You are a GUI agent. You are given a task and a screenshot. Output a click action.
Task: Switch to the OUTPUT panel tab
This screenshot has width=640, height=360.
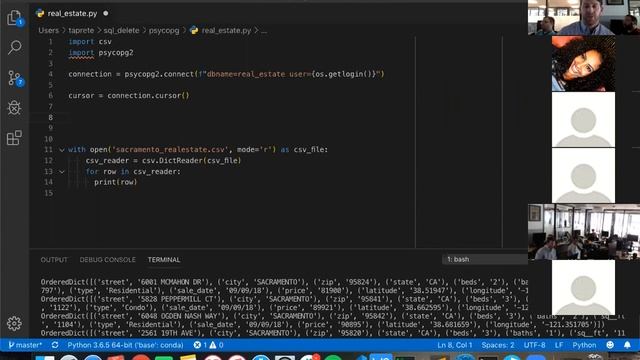click(x=54, y=260)
